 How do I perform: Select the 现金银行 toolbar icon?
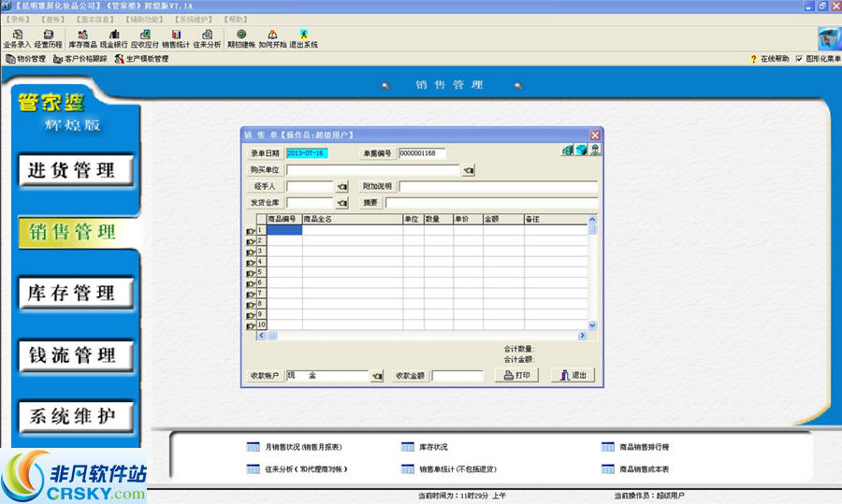[x=114, y=39]
